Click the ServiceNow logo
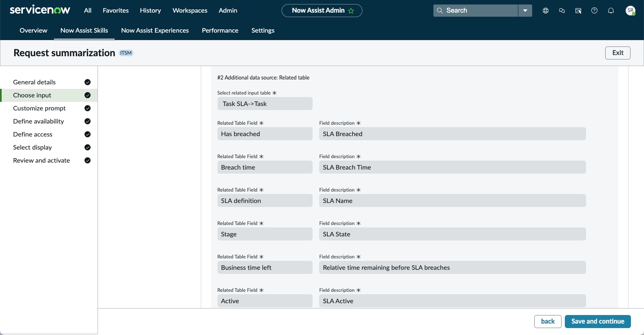Viewport: 644px width, 335px height. pos(40,10)
